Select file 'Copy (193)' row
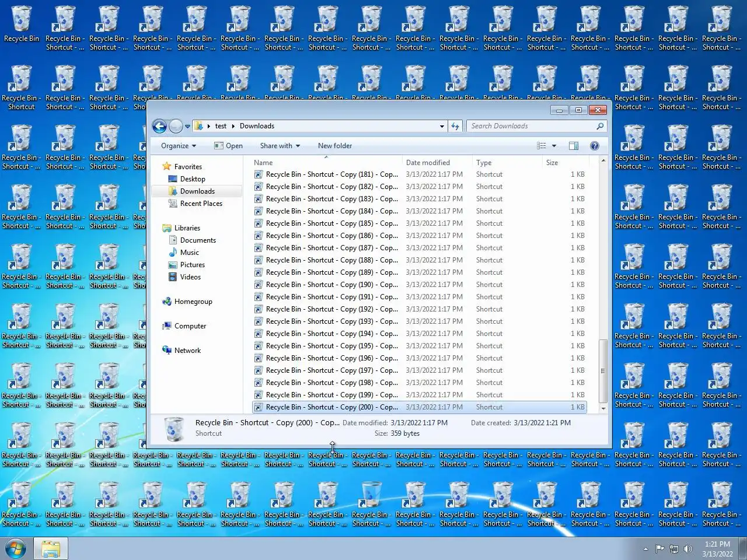The width and height of the screenshot is (747, 560). pyautogui.click(x=419, y=321)
